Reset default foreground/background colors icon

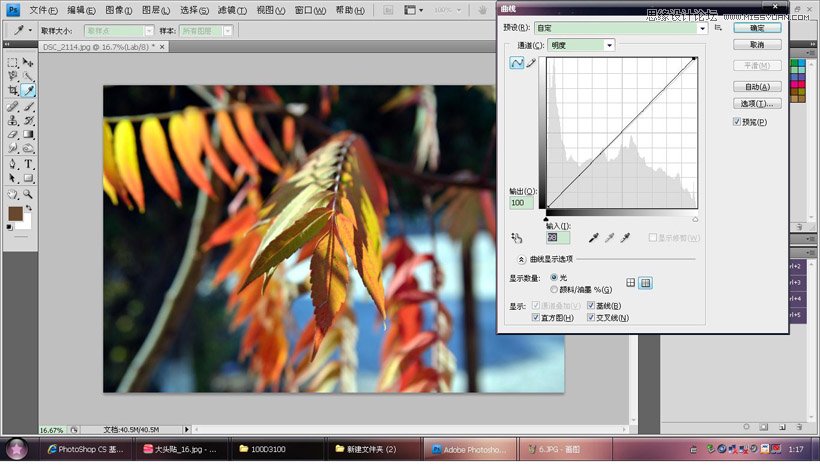pos(9,227)
